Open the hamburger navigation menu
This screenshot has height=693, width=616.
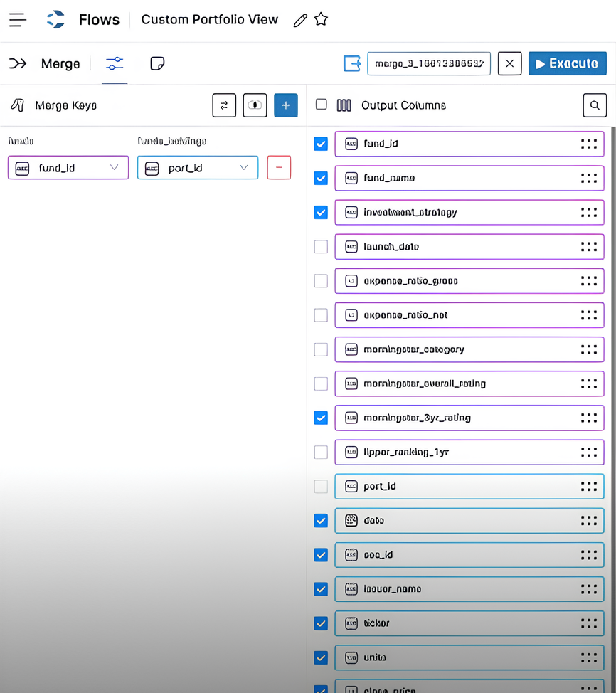pyautogui.click(x=18, y=20)
